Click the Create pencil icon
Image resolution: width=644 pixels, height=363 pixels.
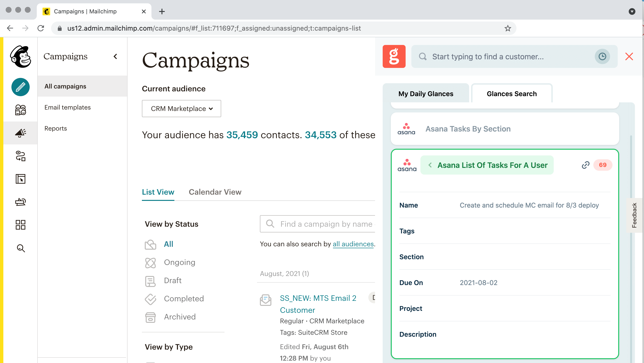coord(21,87)
